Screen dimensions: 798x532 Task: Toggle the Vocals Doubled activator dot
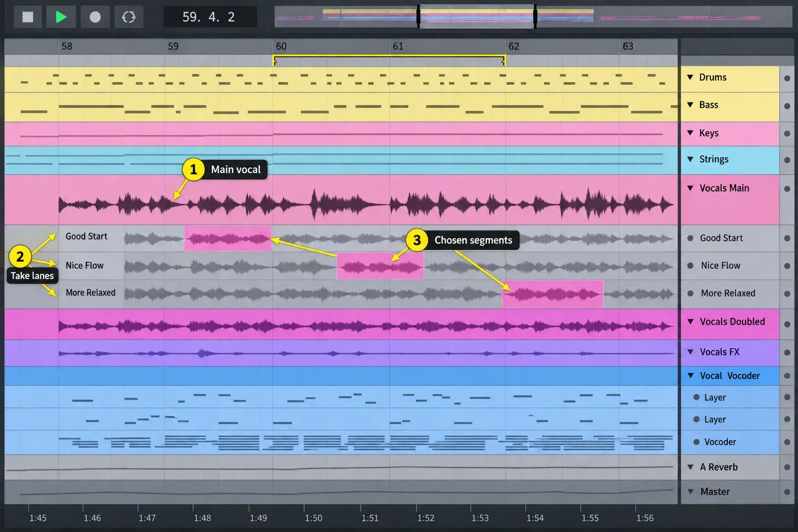point(787,324)
